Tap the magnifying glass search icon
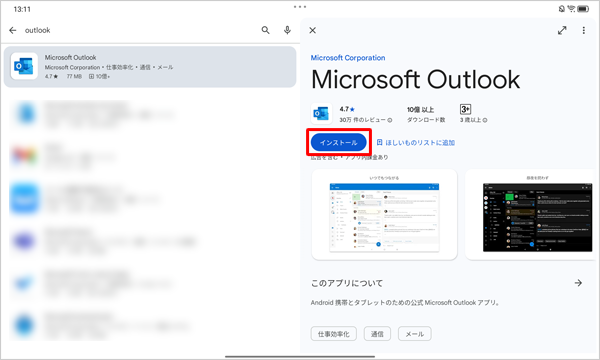Screen dimensions: 600x360 tap(266, 30)
